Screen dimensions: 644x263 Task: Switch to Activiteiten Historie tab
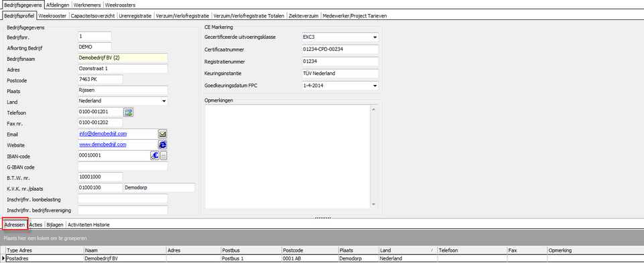point(88,225)
